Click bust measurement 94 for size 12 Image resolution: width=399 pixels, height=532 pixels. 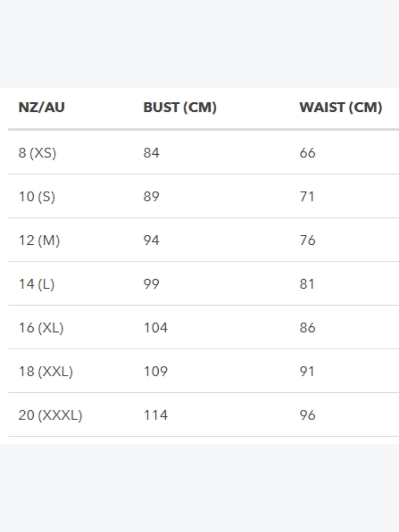tap(151, 240)
